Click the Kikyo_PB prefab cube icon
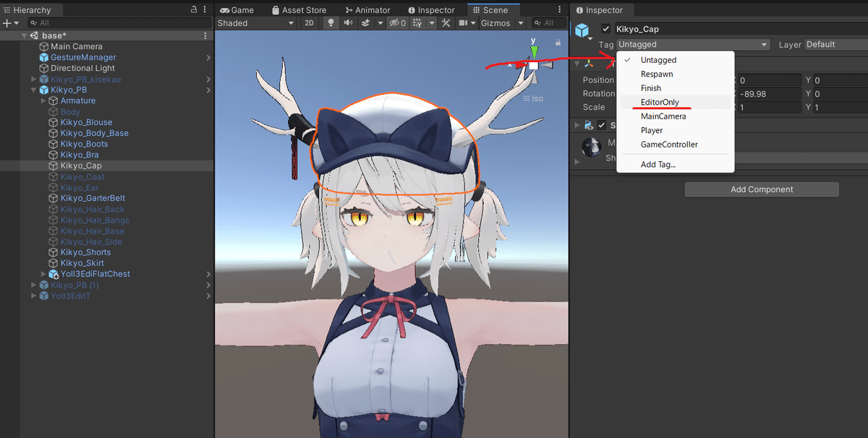This screenshot has width=868, height=438. pos(44,90)
